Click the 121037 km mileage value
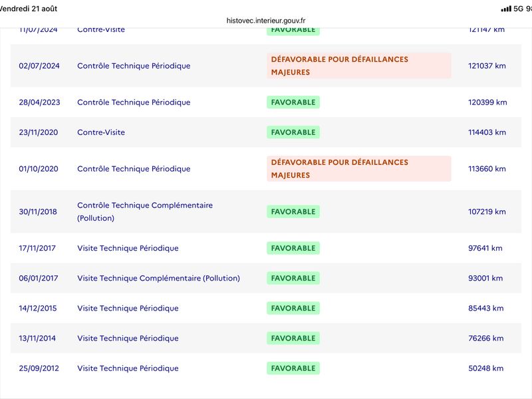This screenshot has width=532, height=399. pos(487,66)
